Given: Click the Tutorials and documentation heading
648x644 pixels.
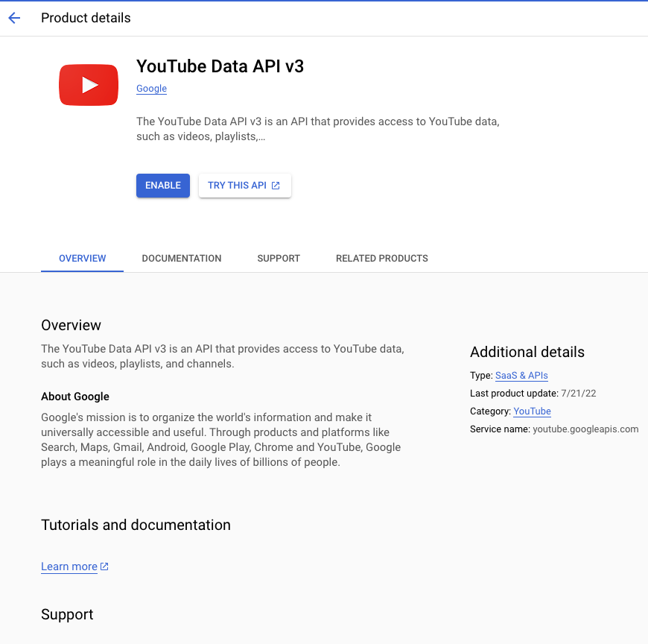Looking at the screenshot, I should point(136,525).
